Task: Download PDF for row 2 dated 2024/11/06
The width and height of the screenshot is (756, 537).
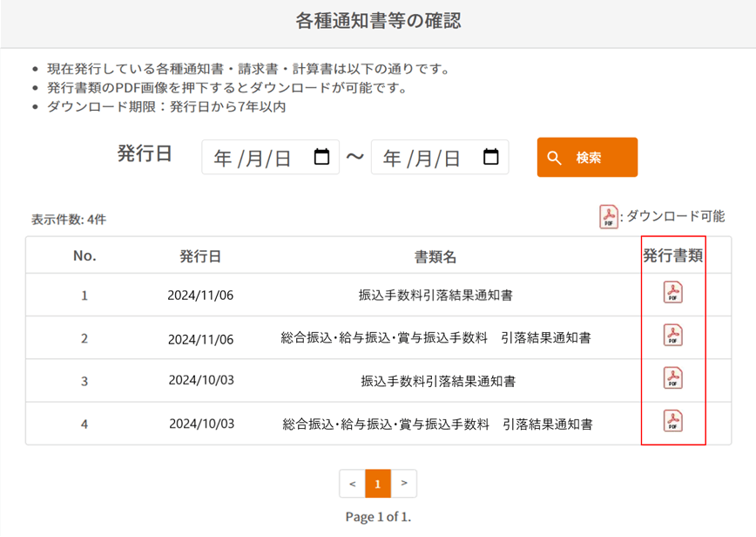Action: (x=672, y=336)
